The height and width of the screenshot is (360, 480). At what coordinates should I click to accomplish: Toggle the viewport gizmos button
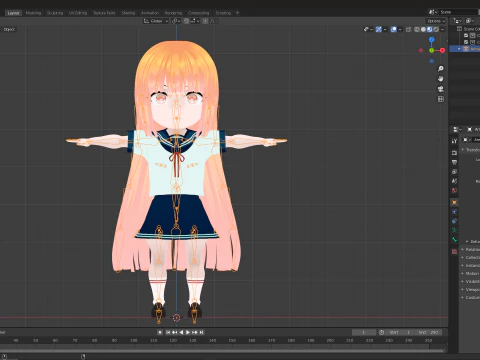(x=379, y=29)
